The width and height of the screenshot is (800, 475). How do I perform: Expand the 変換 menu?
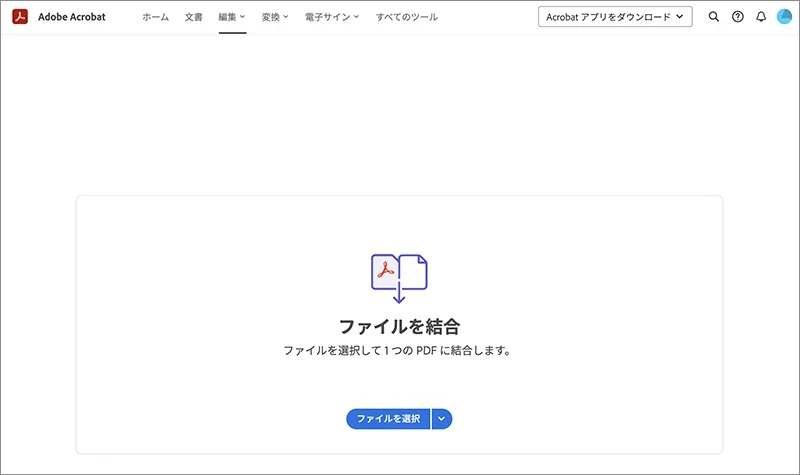275,17
